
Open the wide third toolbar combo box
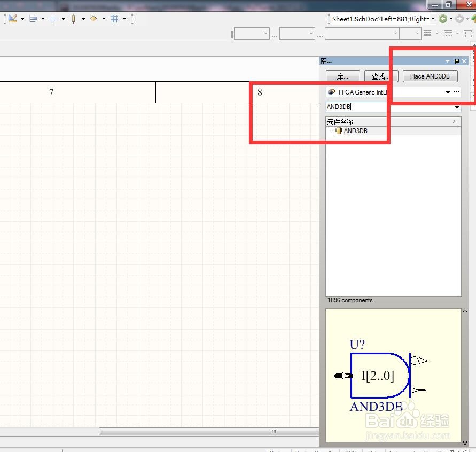[x=362, y=33]
